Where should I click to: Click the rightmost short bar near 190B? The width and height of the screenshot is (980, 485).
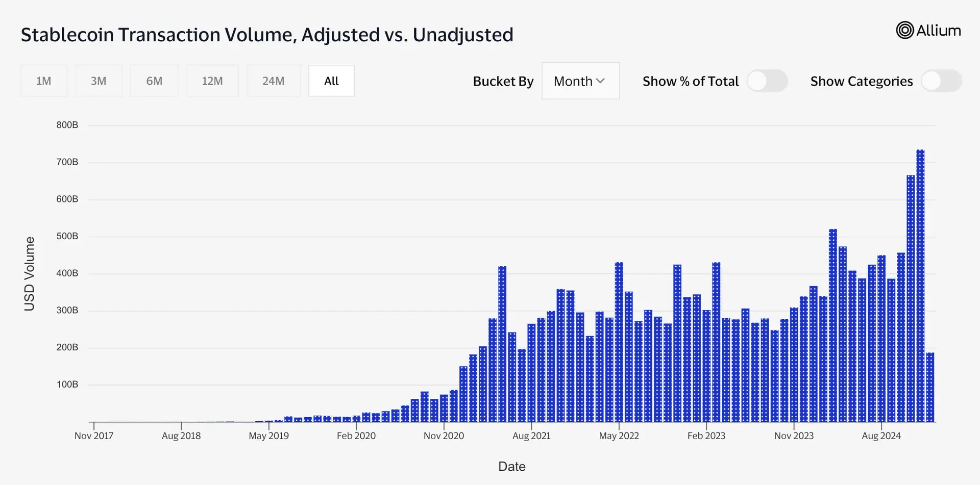[930, 387]
